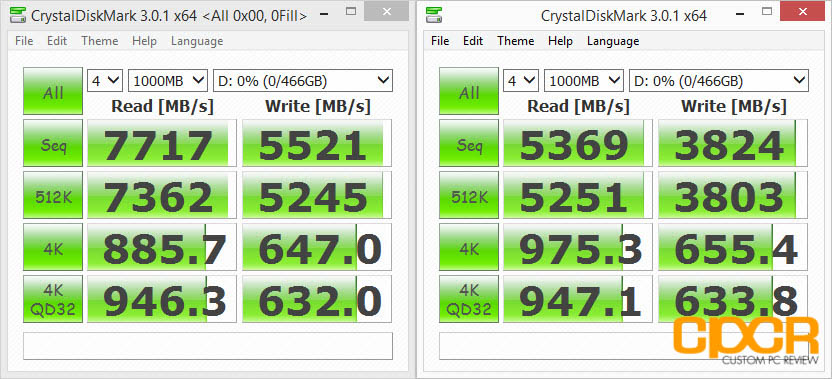Click Seq write result 3824
Screen dimensions: 832x379
[733, 143]
